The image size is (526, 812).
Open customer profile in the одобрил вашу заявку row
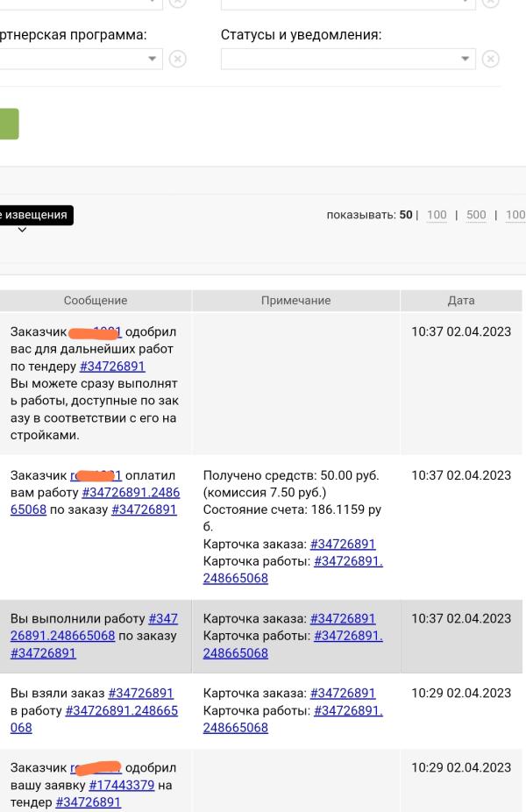pos(96,767)
